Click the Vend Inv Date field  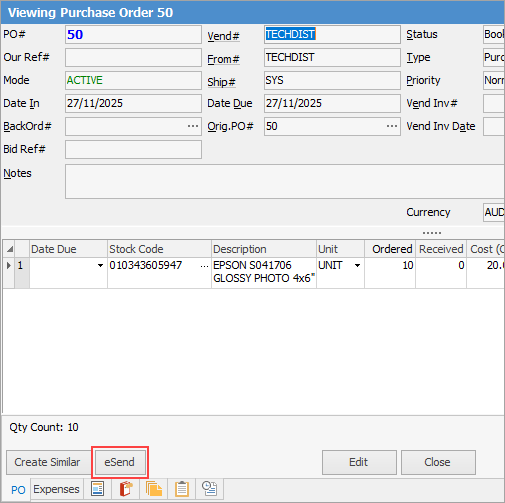pyautogui.click(x=494, y=126)
